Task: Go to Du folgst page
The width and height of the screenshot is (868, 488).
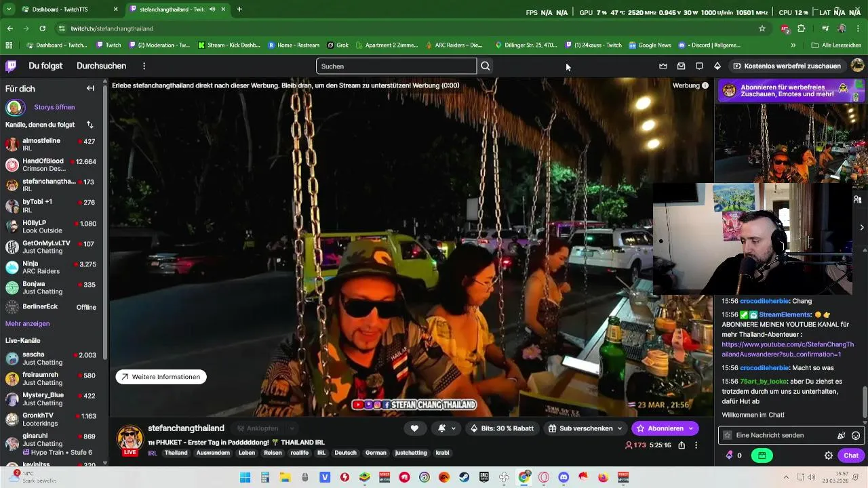Action: [x=45, y=66]
